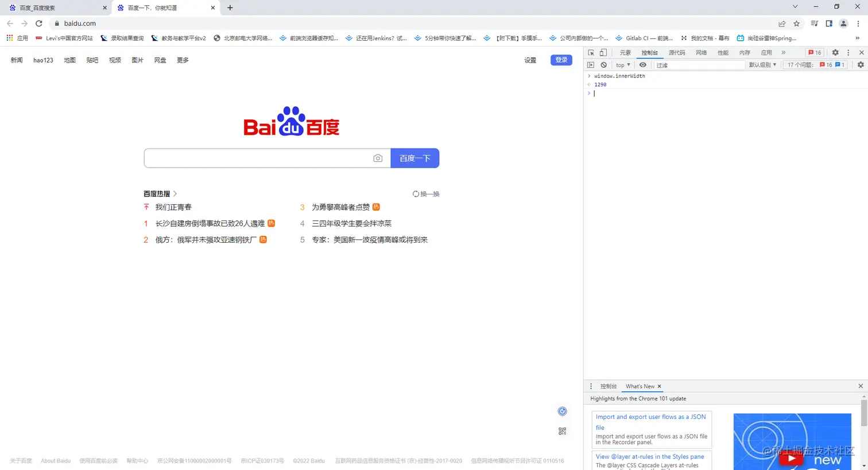Open the media control icon in the Chrome toolbar
The height and width of the screenshot is (470, 868).
click(x=814, y=24)
